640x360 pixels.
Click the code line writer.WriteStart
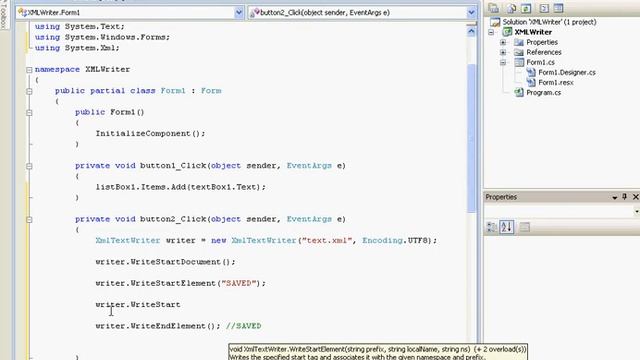(138, 304)
